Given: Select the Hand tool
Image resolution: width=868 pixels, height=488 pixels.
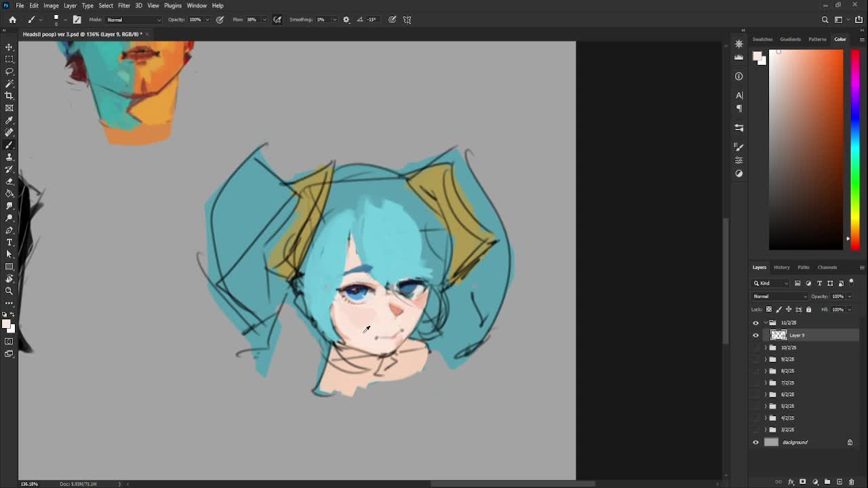Looking at the screenshot, I should tap(9, 279).
